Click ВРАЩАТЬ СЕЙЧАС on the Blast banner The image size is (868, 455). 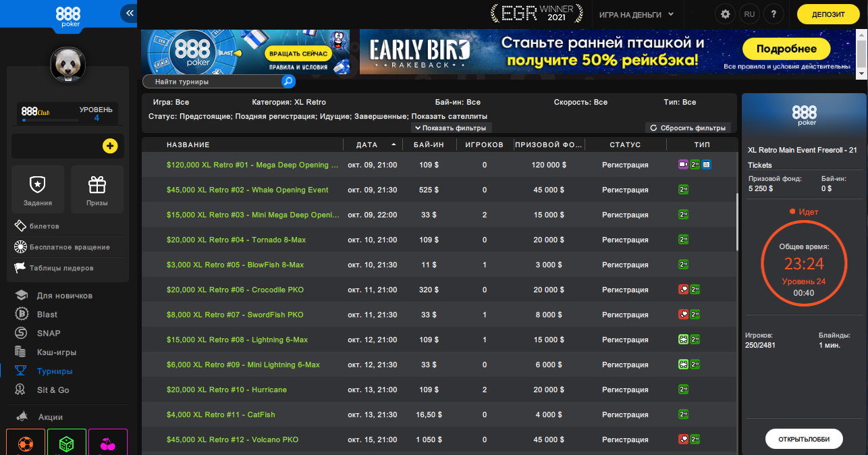[298, 53]
